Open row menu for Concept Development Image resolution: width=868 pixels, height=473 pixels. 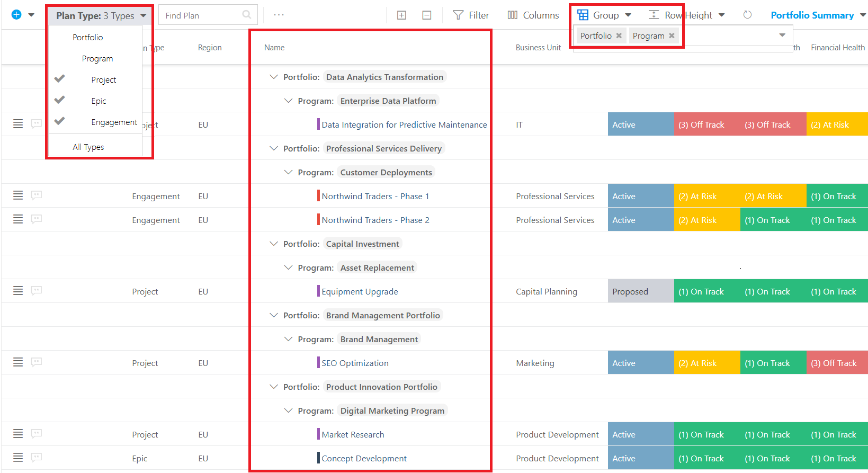point(18,457)
